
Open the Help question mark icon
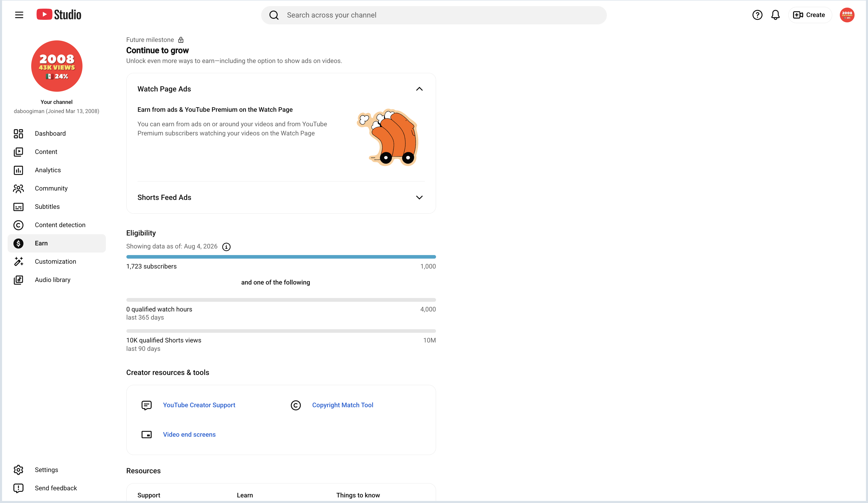[757, 15]
